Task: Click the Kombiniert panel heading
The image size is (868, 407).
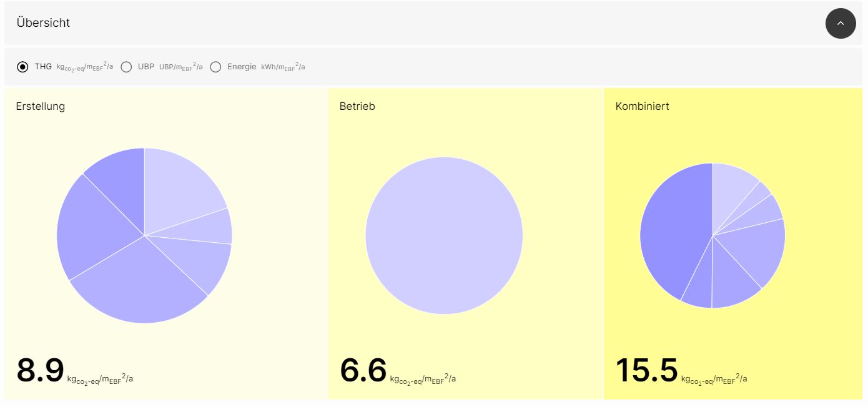Action: tap(642, 106)
